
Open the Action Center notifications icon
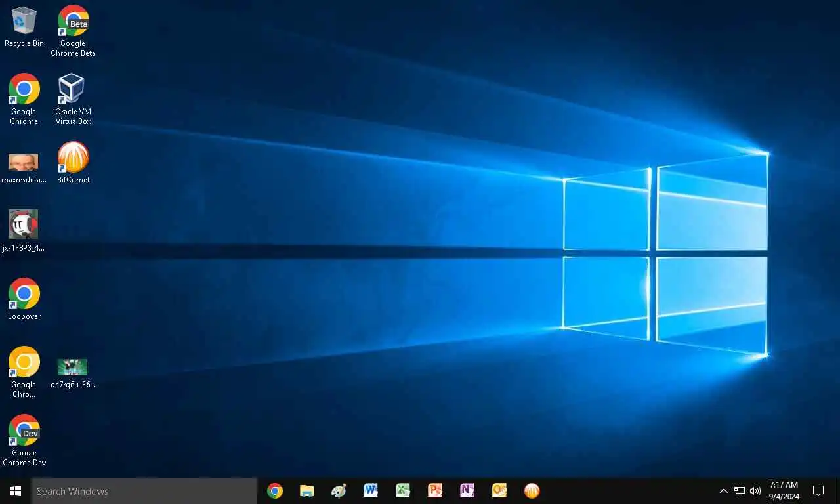coord(818,491)
